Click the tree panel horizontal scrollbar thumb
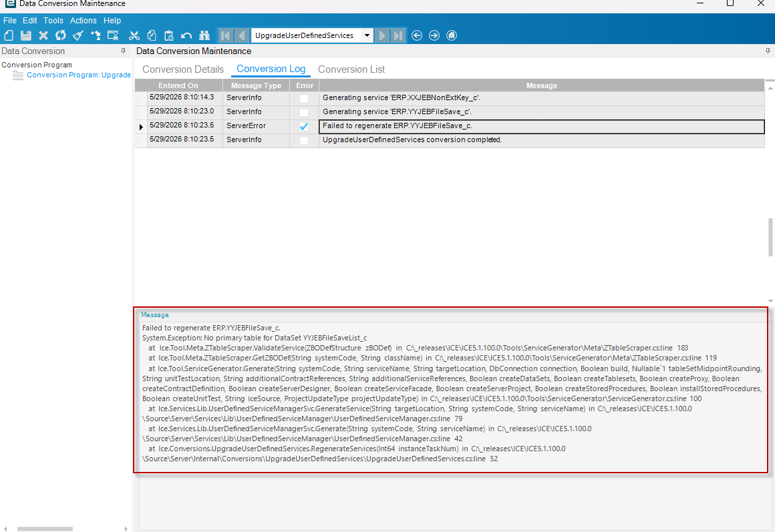 click(x=45, y=529)
